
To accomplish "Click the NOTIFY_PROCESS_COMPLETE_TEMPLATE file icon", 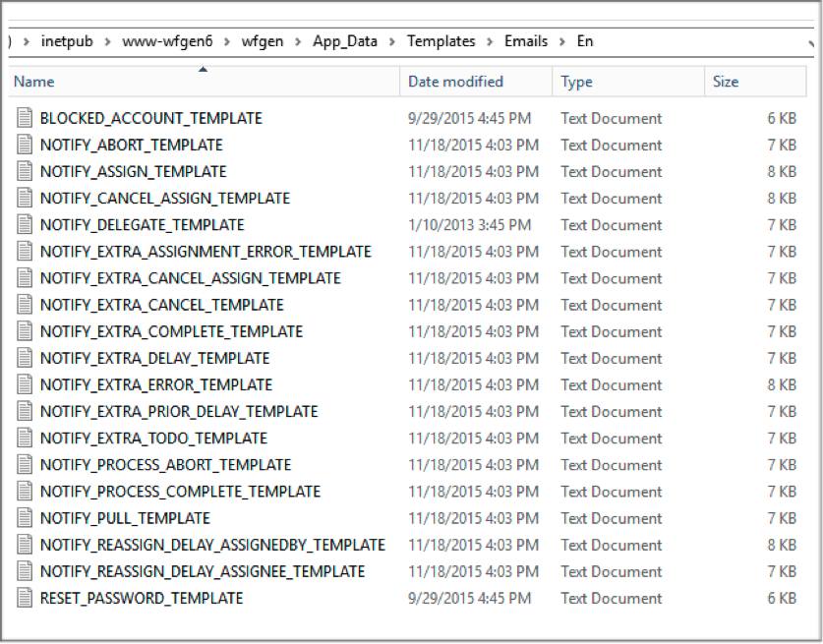I will 25,492.
